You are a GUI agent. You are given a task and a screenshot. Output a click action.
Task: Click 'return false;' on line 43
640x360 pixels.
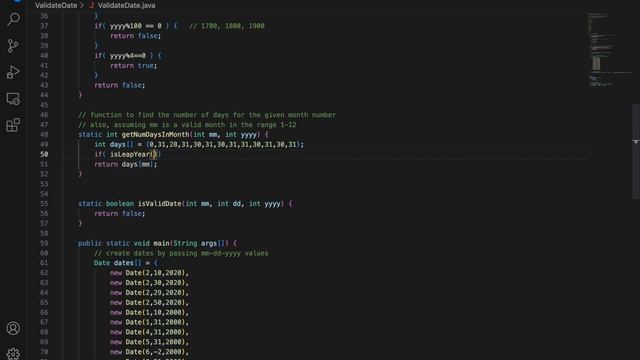point(120,85)
